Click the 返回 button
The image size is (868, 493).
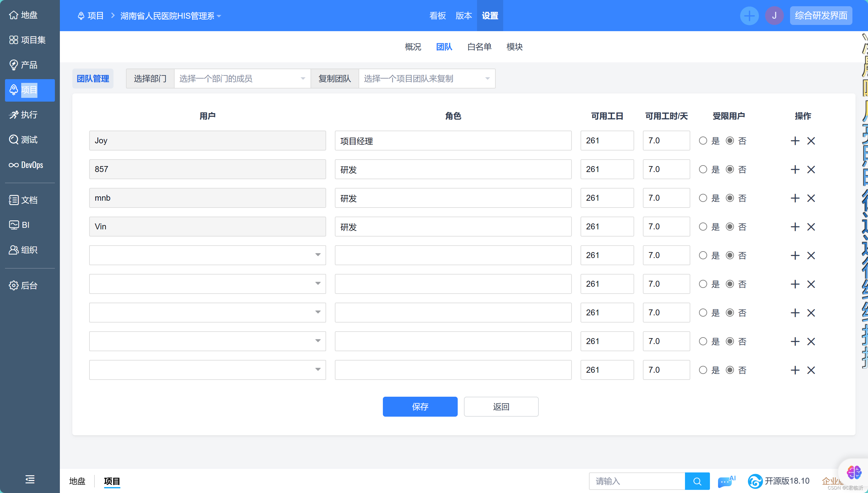tap(501, 407)
